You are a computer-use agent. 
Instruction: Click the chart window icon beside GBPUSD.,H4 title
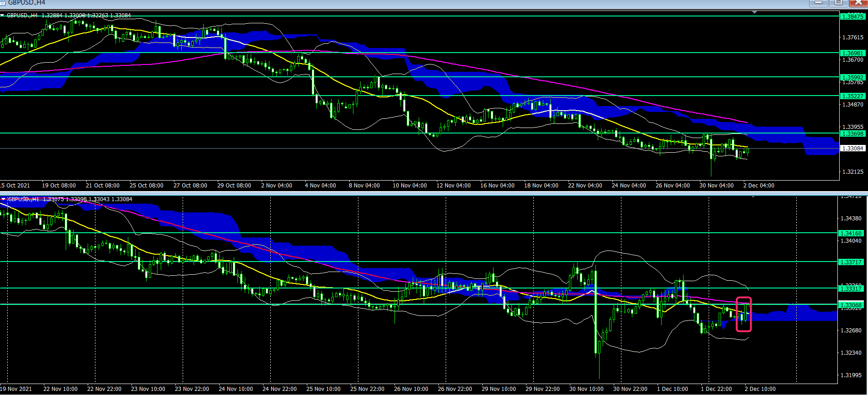click(x=2, y=2)
